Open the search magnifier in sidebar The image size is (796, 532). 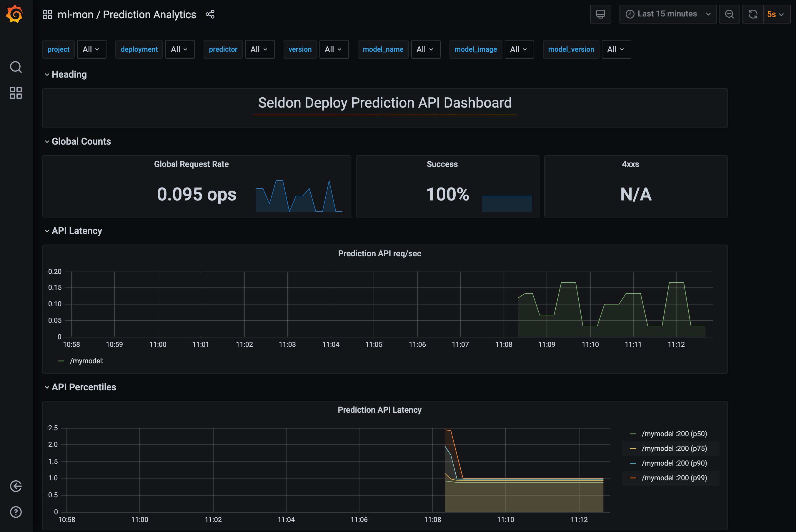(x=16, y=67)
